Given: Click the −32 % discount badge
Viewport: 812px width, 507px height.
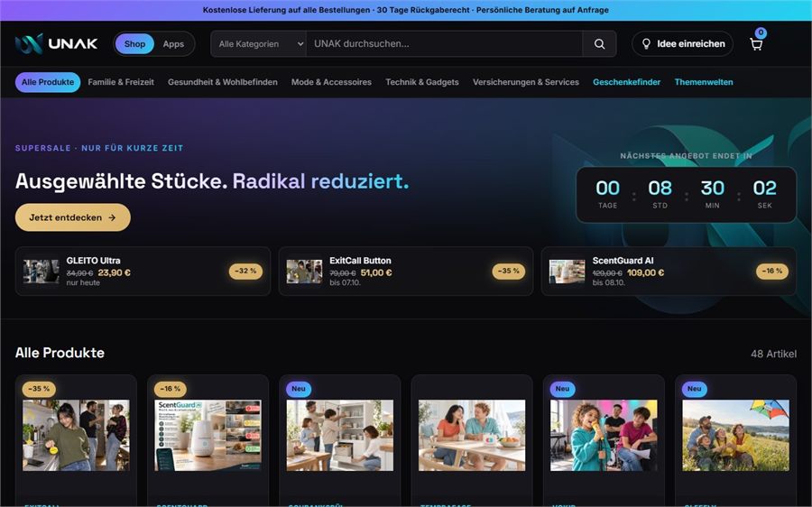Looking at the screenshot, I should coord(245,271).
